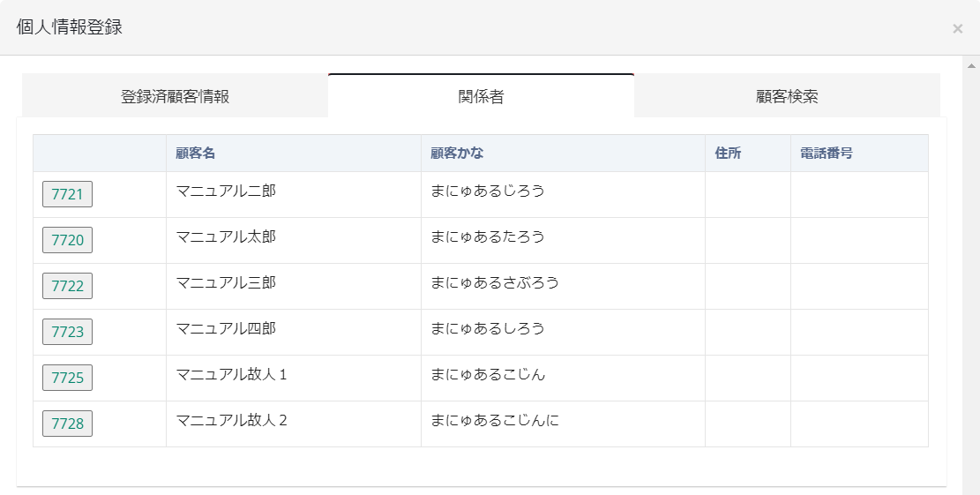Select the マニュアル太郎 name cell
This screenshot has width=980, height=495.
point(226,236)
